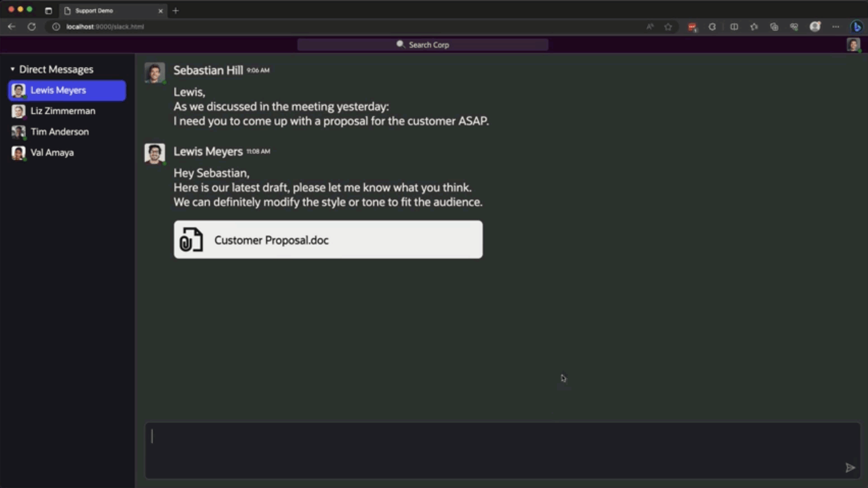Select Liz Zimmerman conversation
The width and height of the screenshot is (868, 488).
[x=63, y=111]
